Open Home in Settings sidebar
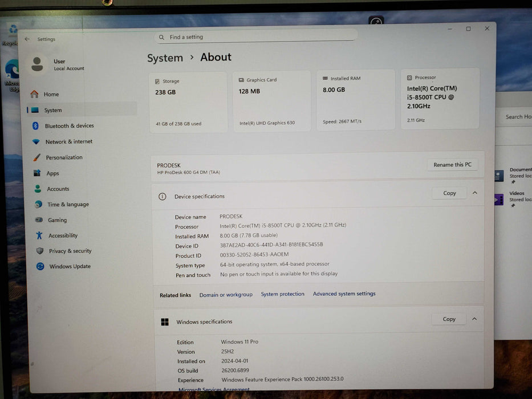The width and height of the screenshot is (532, 399). [82, 94]
